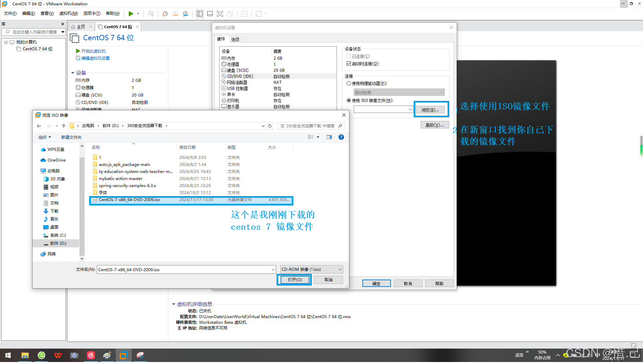Click 确定 in VM settings dialog

click(376, 284)
